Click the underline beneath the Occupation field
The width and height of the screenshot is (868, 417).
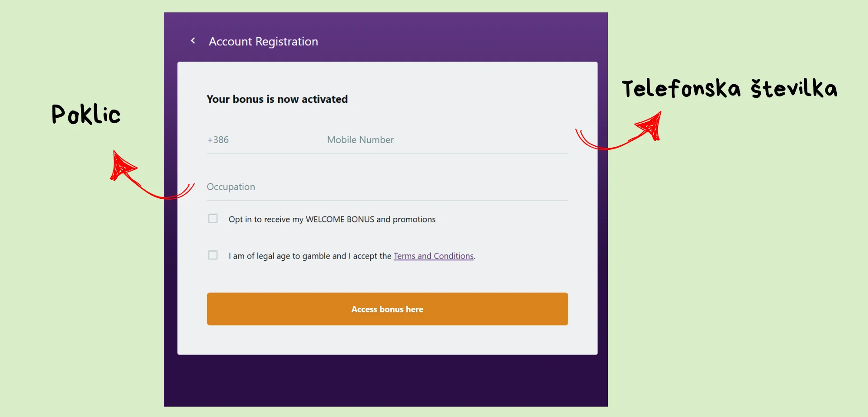(x=387, y=201)
